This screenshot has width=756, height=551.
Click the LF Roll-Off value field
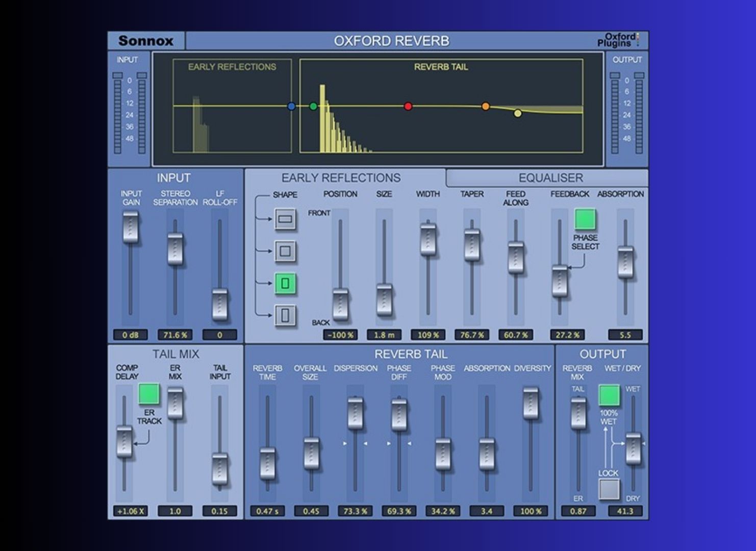click(220, 335)
